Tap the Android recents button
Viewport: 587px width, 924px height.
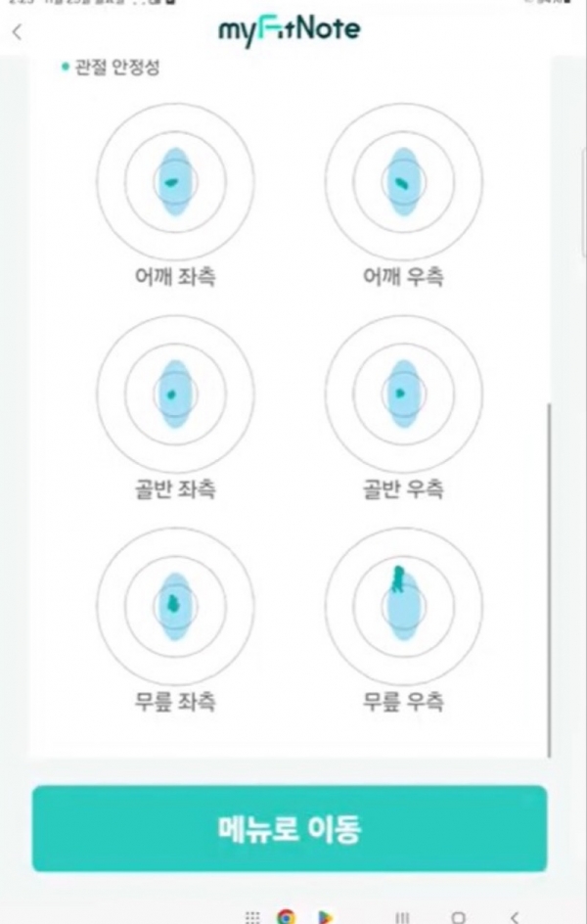(x=402, y=918)
